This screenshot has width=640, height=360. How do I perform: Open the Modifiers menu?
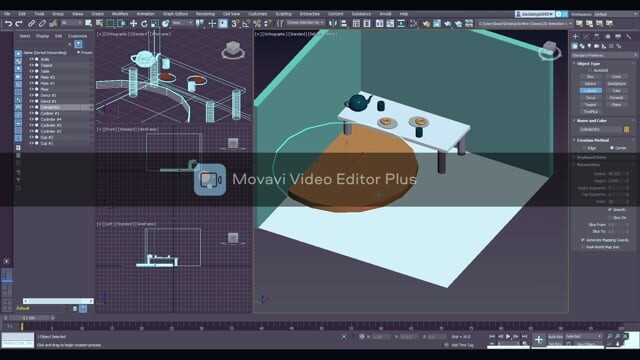[120, 14]
